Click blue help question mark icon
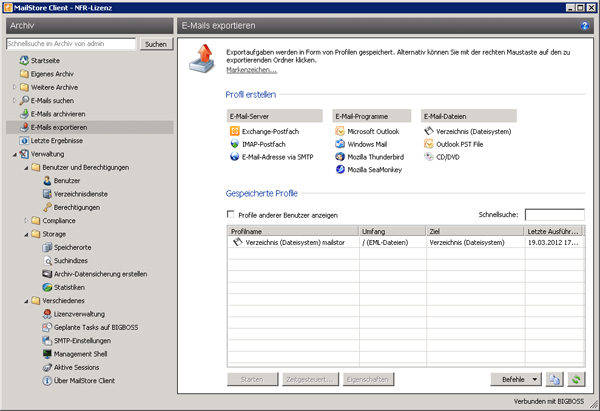The width and height of the screenshot is (600, 411). [585, 26]
